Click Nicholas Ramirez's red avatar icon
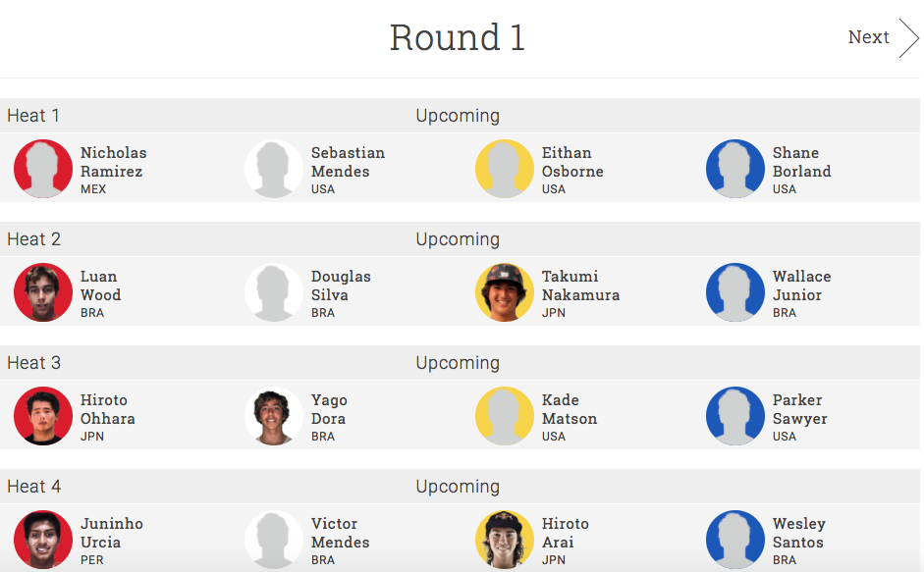Screen dimensions: 924x572 (x=43, y=169)
